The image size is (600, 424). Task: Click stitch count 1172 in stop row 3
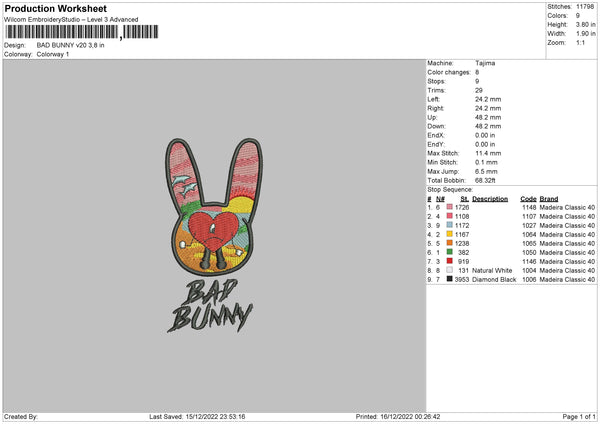pyautogui.click(x=462, y=225)
